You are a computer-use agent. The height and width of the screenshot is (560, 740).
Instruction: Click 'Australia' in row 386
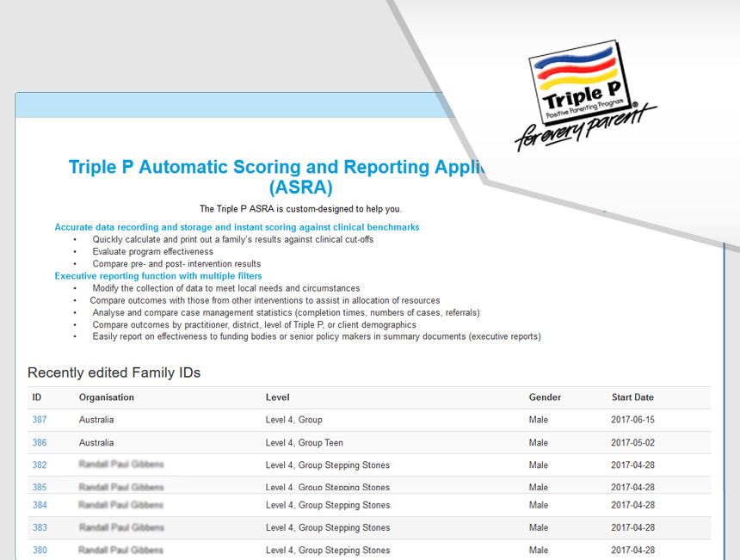point(96,442)
